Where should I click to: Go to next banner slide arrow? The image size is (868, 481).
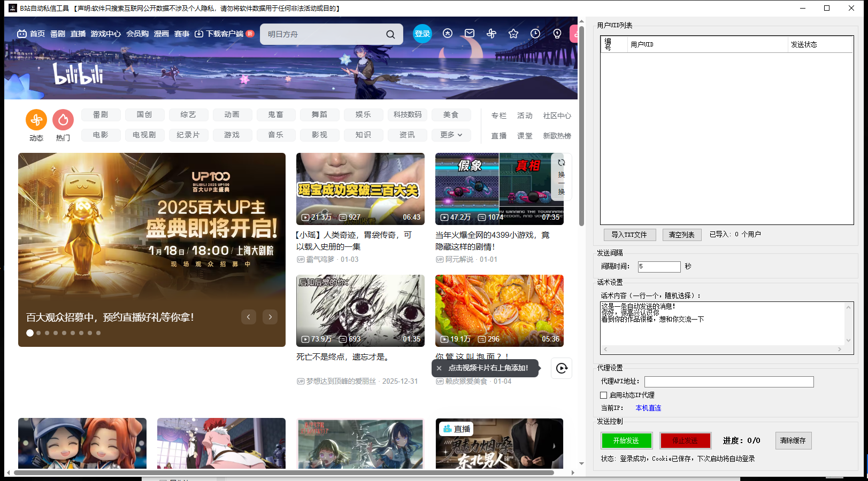click(x=270, y=317)
